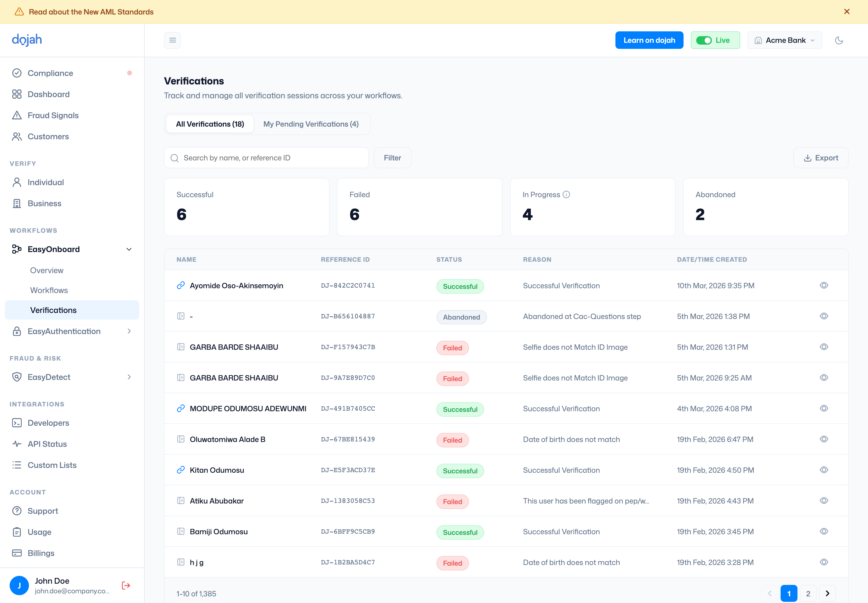Click panel icon beside Atiku Abubakar
The height and width of the screenshot is (603, 868).
(181, 500)
